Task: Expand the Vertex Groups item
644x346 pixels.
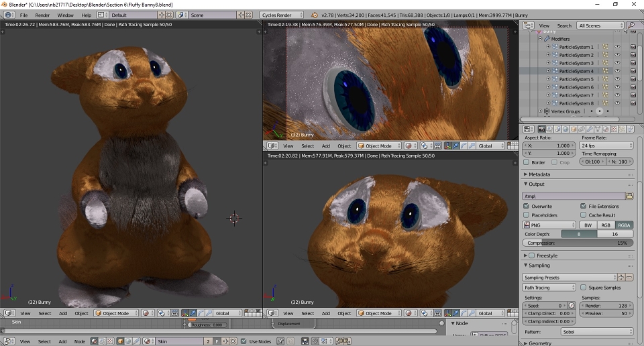Action: click(540, 111)
